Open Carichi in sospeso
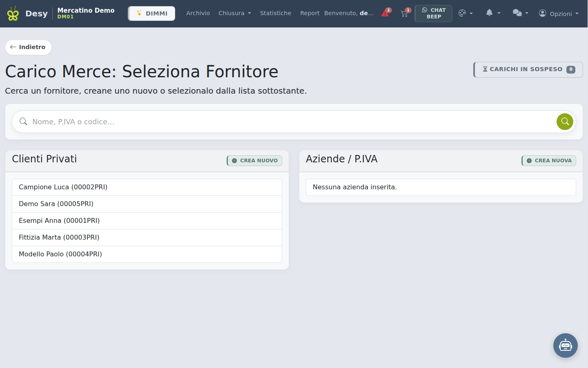Viewport: 588px width, 368px height. tap(528, 70)
